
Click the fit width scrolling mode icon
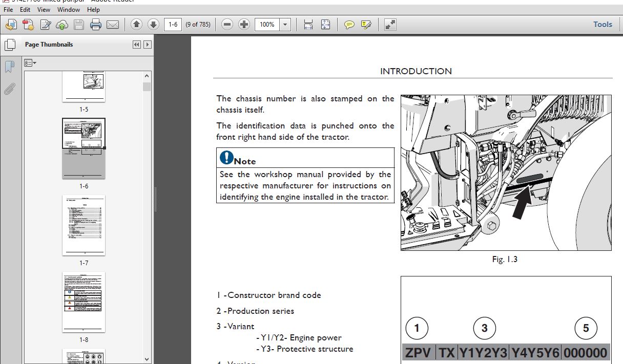click(x=308, y=24)
